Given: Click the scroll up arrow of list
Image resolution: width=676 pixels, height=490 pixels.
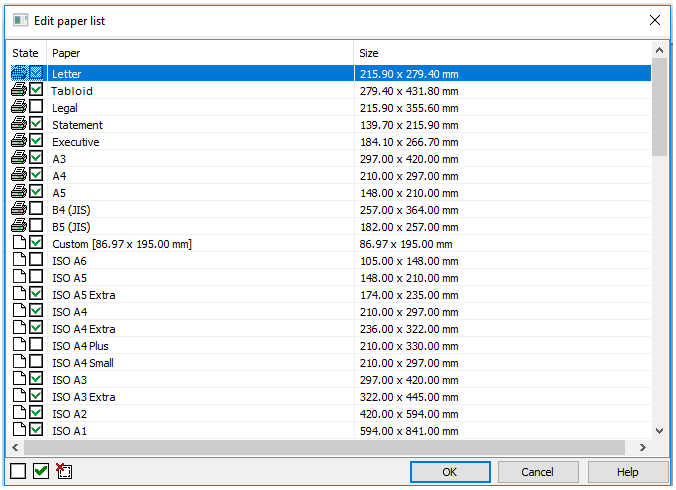Looking at the screenshot, I should click(659, 50).
